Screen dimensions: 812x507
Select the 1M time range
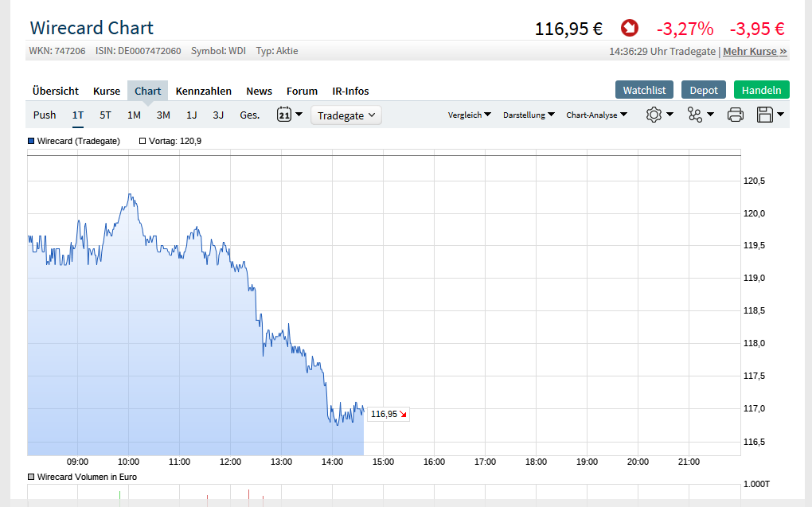click(134, 115)
